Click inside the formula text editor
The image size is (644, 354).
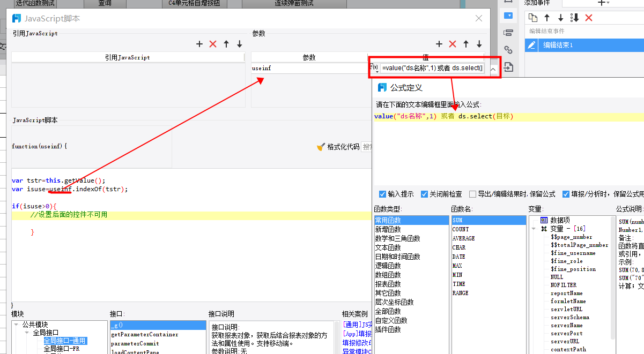[x=508, y=150]
